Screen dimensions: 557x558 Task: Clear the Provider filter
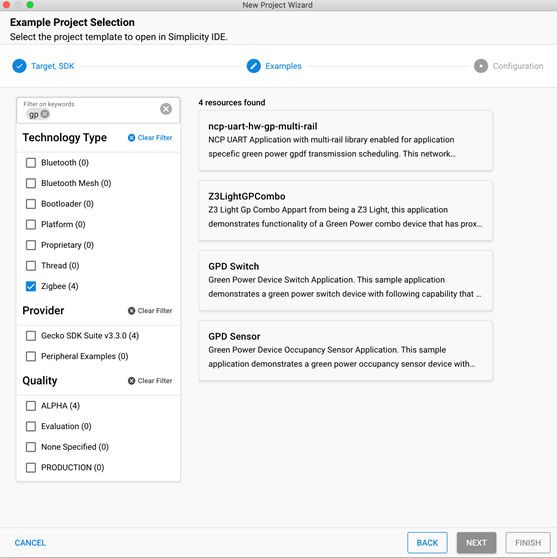tap(150, 311)
